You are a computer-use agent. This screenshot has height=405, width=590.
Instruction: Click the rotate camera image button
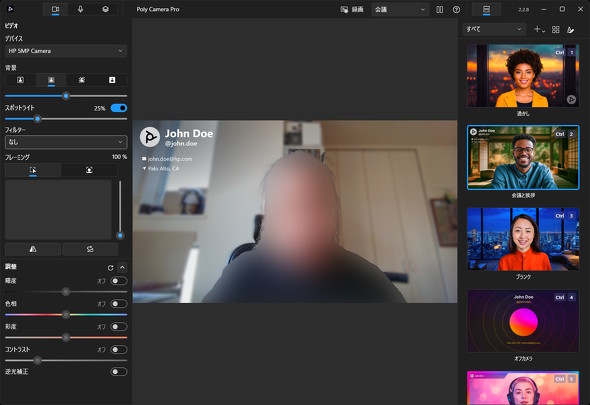[x=90, y=249]
